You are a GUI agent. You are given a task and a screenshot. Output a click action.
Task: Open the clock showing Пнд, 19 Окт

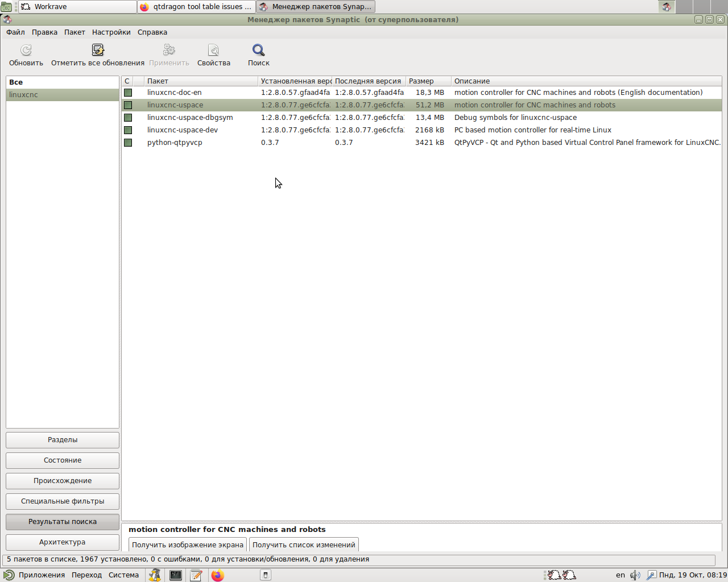693,575
